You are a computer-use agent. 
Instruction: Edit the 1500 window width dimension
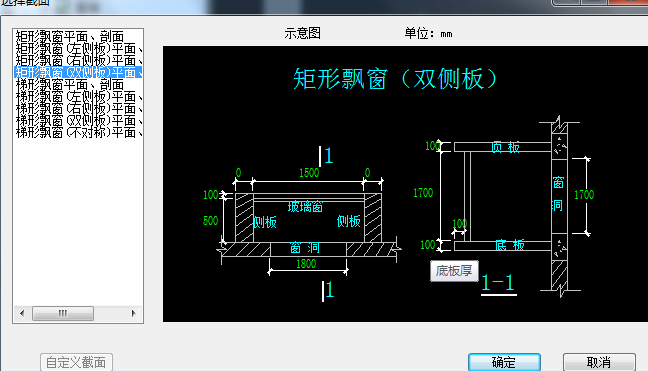[x=309, y=173]
